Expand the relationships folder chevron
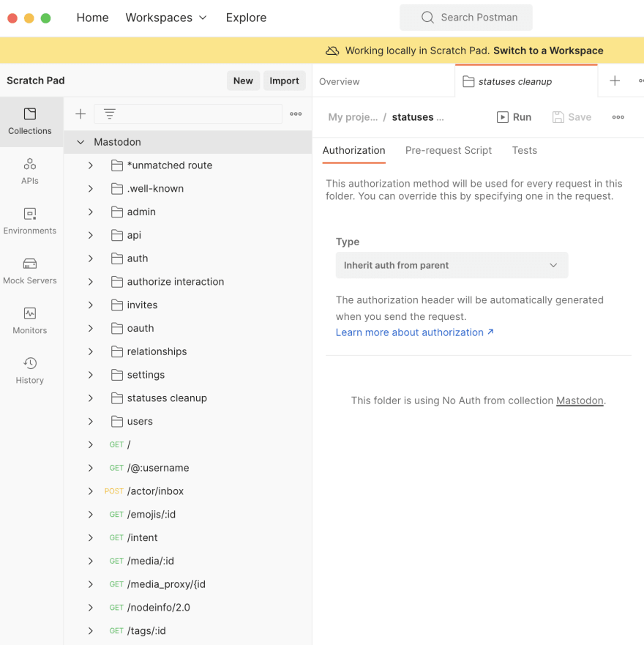Image resolution: width=644 pixels, height=645 pixels. pyautogui.click(x=91, y=351)
